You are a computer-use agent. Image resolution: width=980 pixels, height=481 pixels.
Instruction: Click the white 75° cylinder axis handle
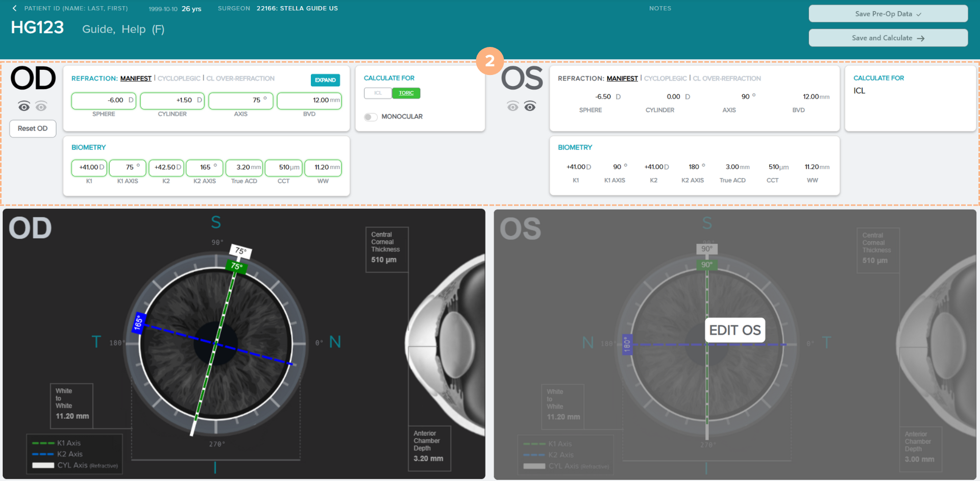tap(240, 250)
